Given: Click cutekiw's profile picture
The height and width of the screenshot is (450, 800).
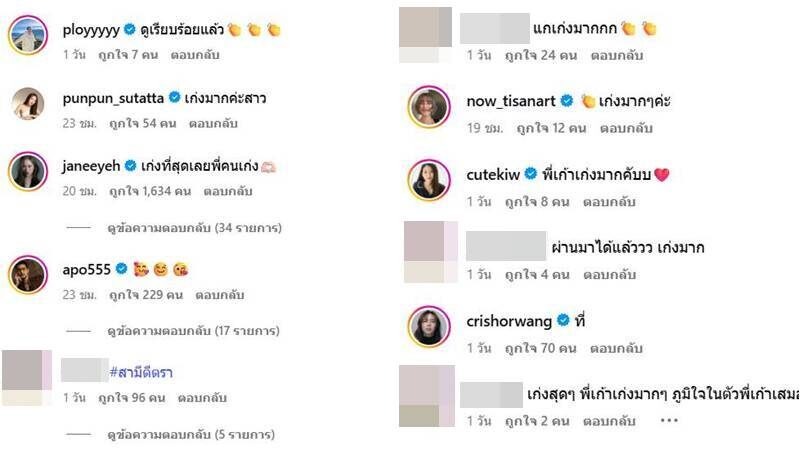Looking at the screenshot, I should click(x=429, y=180).
